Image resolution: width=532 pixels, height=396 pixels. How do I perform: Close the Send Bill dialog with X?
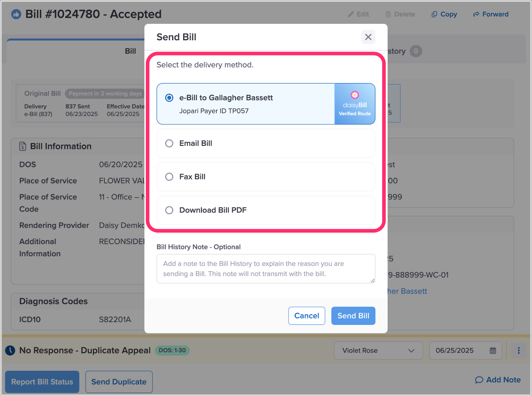click(368, 37)
